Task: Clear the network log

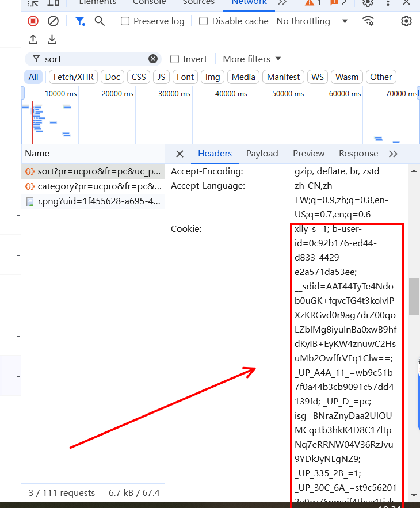Action: click(53, 21)
